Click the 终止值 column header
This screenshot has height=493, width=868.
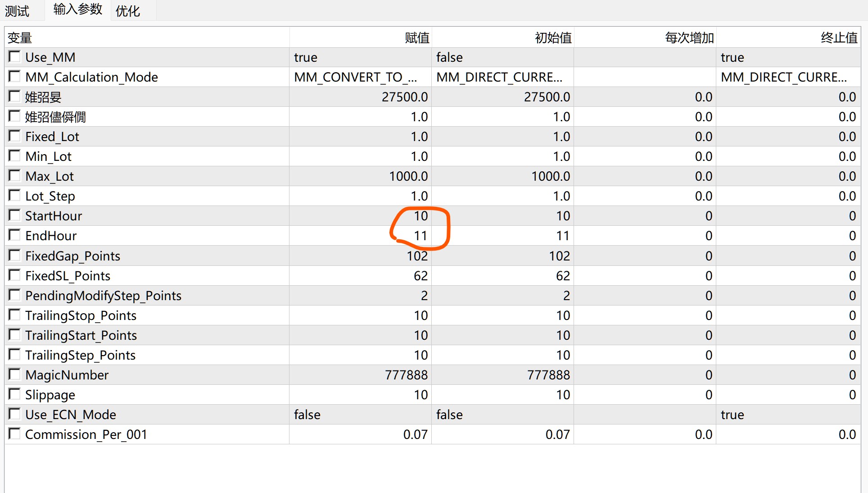(x=838, y=38)
